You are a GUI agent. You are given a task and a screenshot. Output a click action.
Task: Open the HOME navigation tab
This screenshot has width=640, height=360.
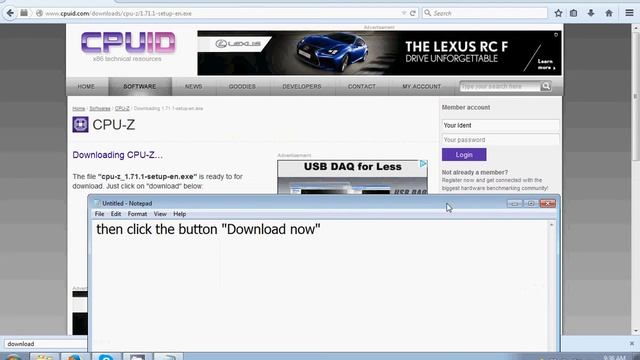pos(86,87)
